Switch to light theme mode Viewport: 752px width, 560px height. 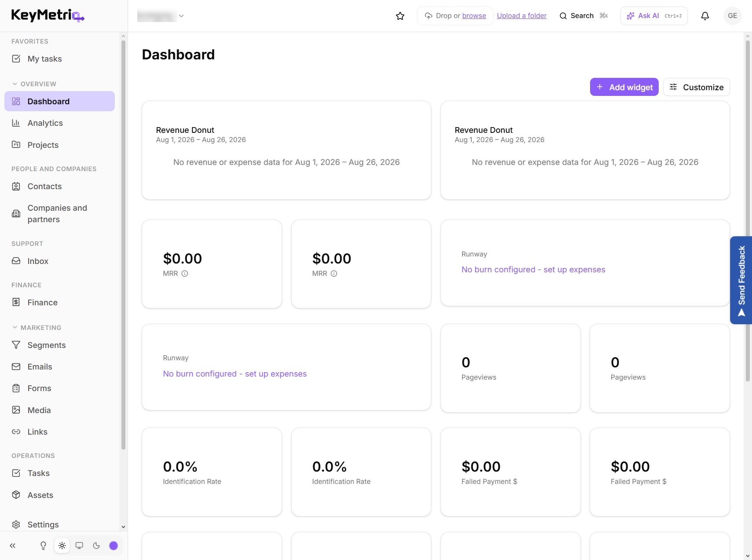62,545
